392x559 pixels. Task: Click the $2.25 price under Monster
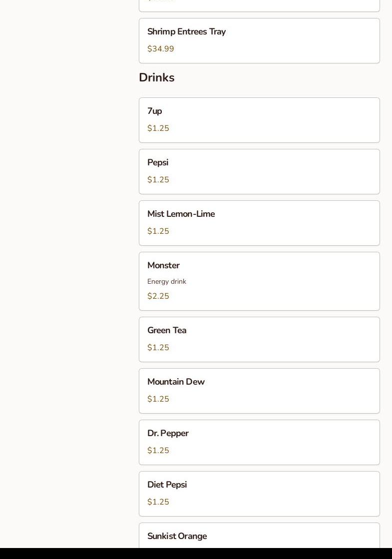pos(158,296)
